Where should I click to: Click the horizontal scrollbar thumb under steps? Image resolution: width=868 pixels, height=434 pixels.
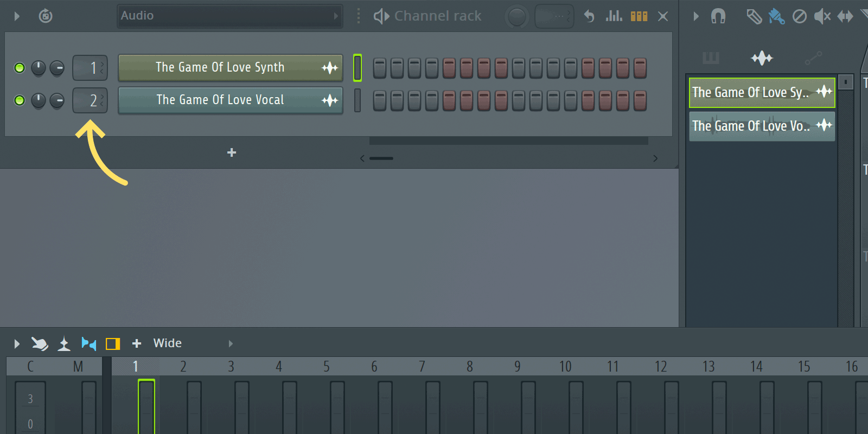(381, 158)
